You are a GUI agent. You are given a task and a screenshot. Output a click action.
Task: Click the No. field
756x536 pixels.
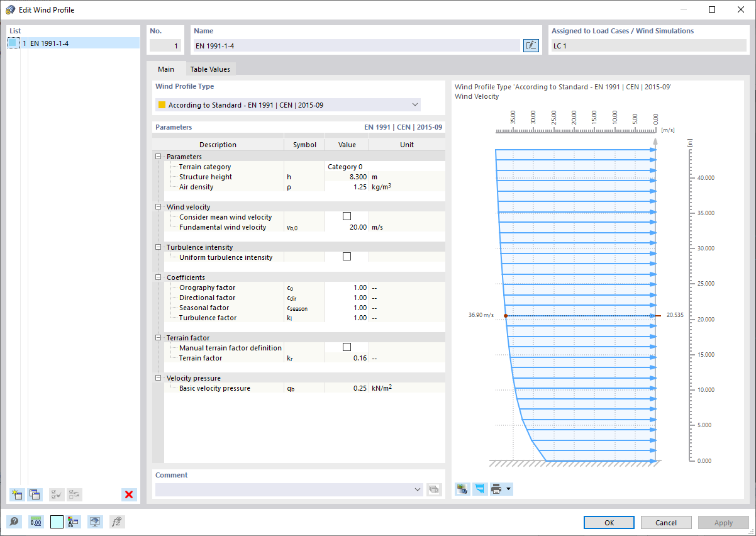[x=165, y=45]
